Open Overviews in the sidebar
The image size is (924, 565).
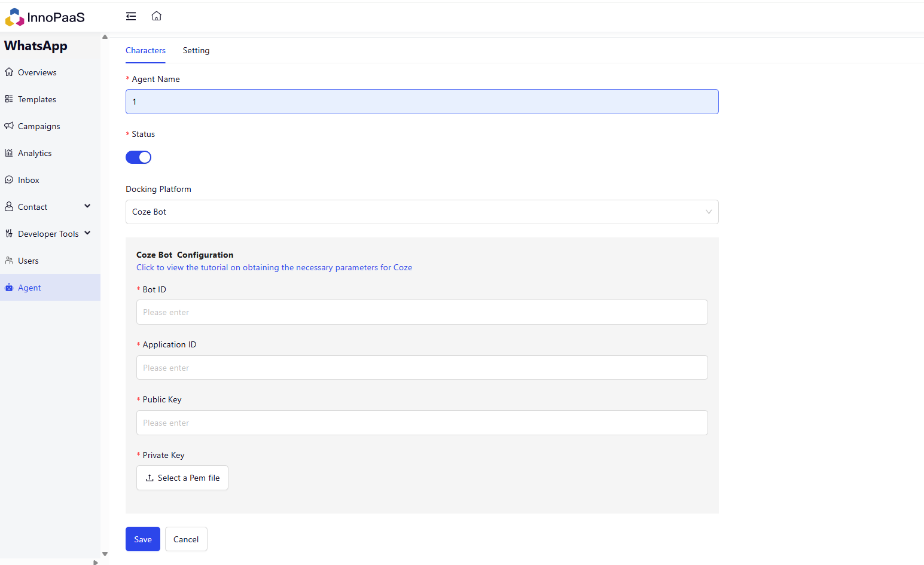pos(37,72)
